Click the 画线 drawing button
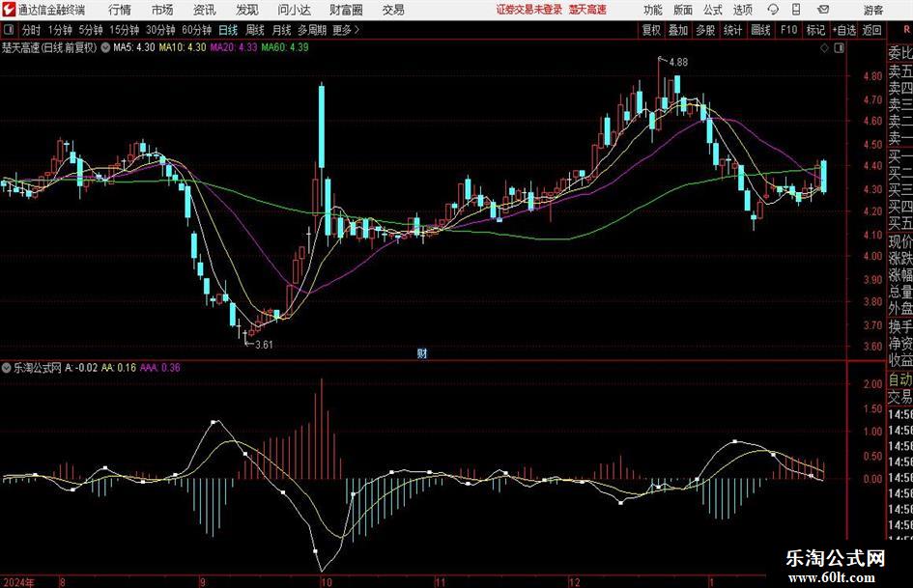913x588 pixels. pyautogui.click(x=760, y=30)
